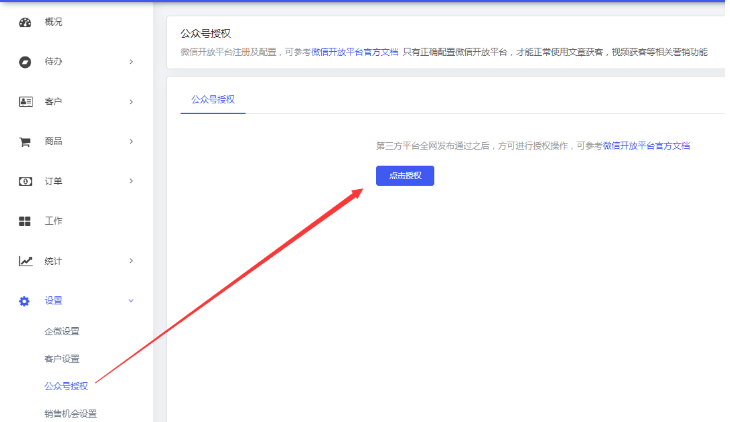The width and height of the screenshot is (730, 422).
Task: Open 微信开放平台官方文档 link above 点击授权 button
Action: [646, 146]
